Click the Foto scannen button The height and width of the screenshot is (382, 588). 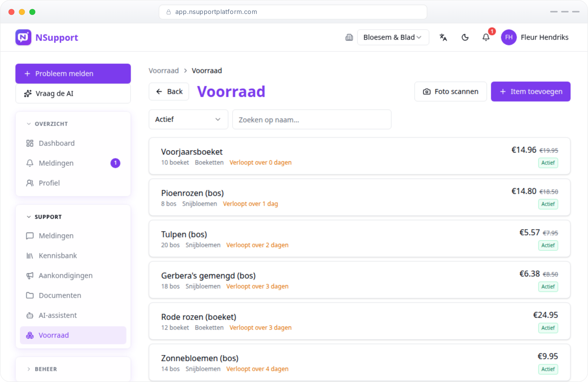pos(450,92)
